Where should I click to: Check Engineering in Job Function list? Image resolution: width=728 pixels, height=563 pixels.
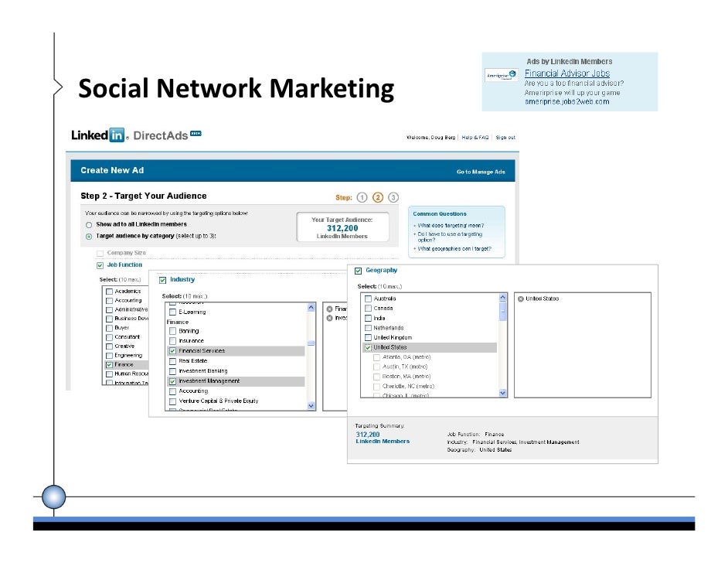[x=109, y=356]
